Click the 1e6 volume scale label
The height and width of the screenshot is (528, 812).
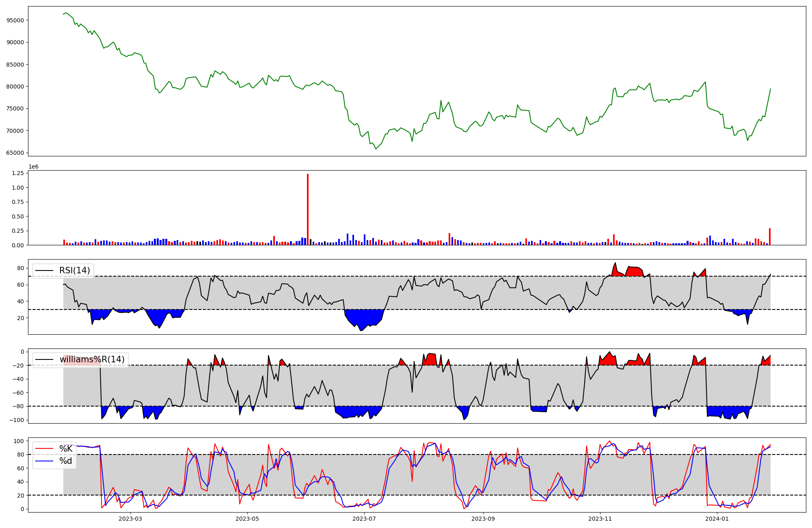[x=33, y=167]
